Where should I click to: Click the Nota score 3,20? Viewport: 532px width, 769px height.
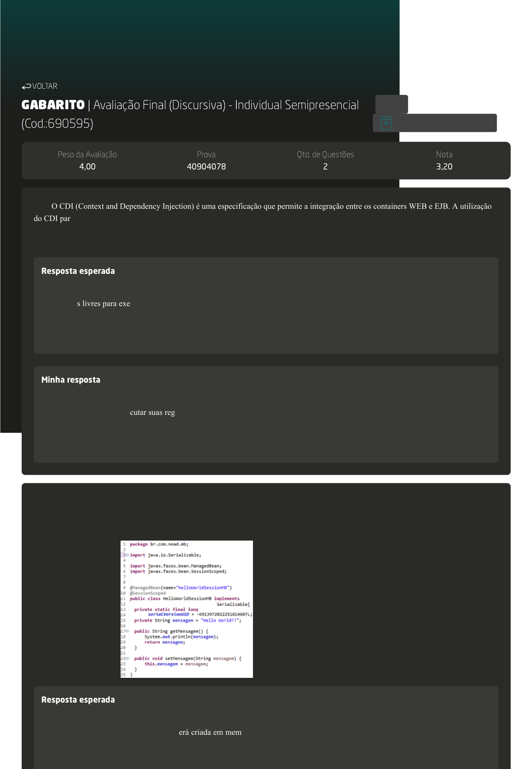click(x=444, y=167)
